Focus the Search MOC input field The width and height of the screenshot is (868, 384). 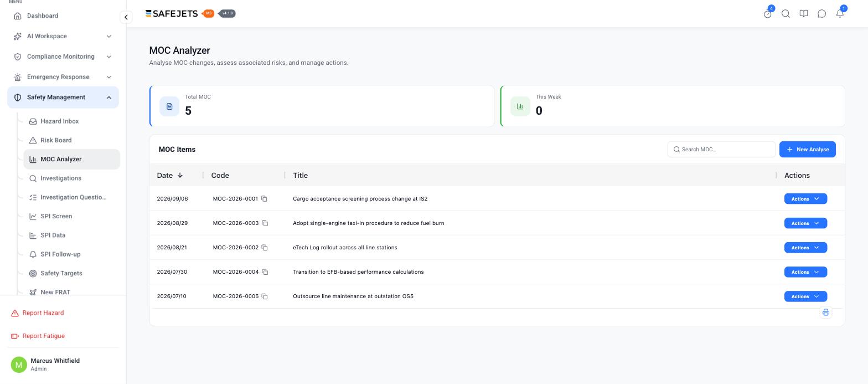[x=721, y=150]
